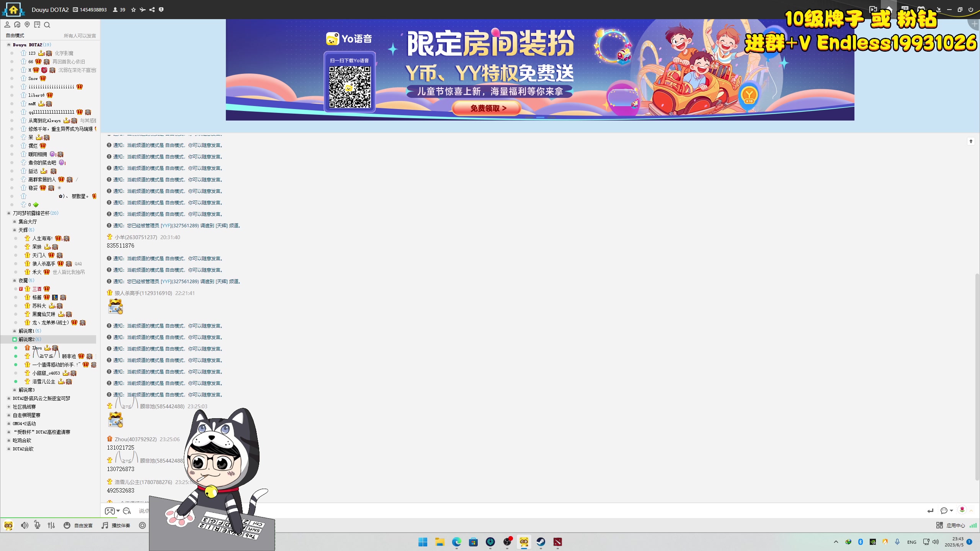Open the emoticon with letter A icon in the chat input bar
This screenshot has height=551, width=980.
(127, 511)
